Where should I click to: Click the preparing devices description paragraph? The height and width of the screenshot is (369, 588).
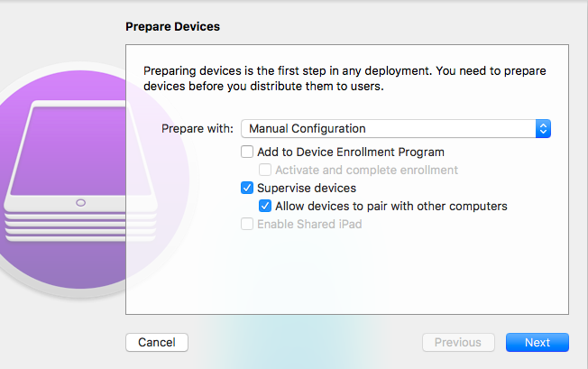345,78
